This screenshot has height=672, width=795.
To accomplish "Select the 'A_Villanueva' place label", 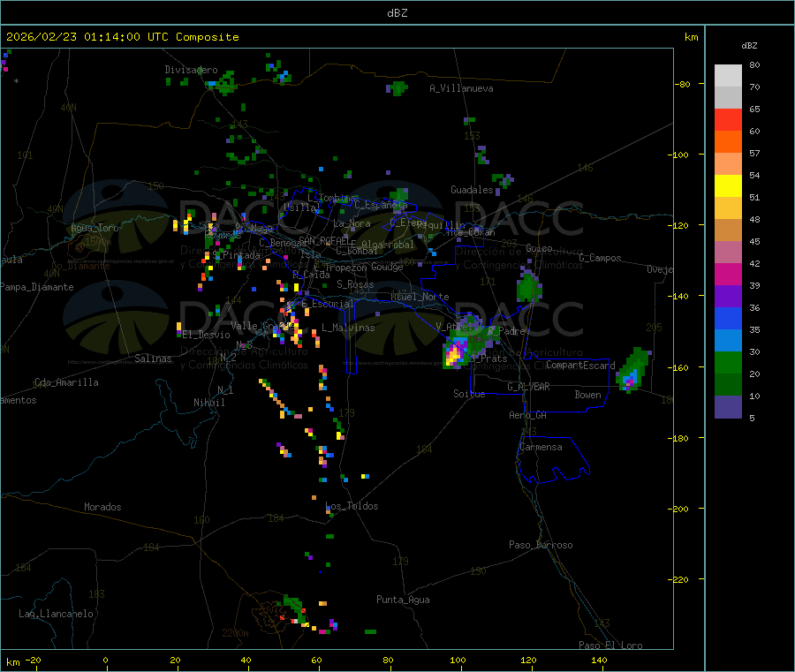I will (x=461, y=88).
